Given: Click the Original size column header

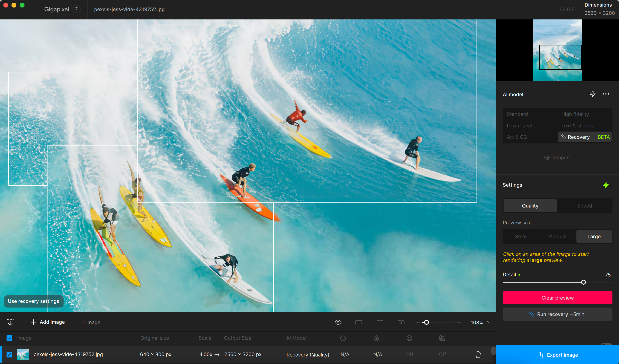Looking at the screenshot, I should [155, 338].
